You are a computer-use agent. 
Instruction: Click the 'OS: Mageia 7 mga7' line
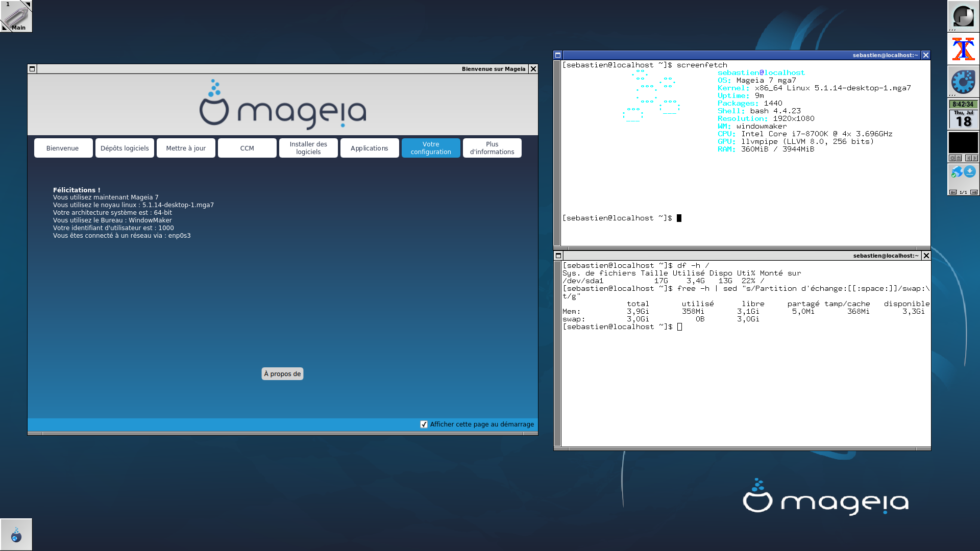point(757,80)
